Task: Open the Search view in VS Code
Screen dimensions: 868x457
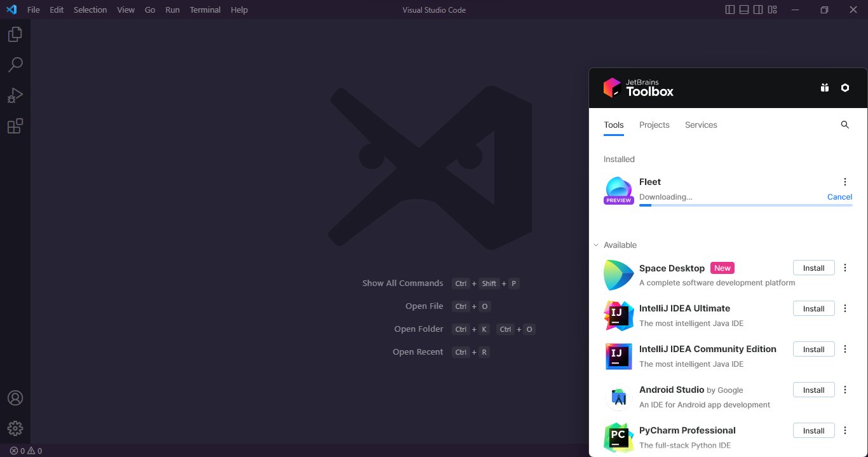Action: [15, 65]
